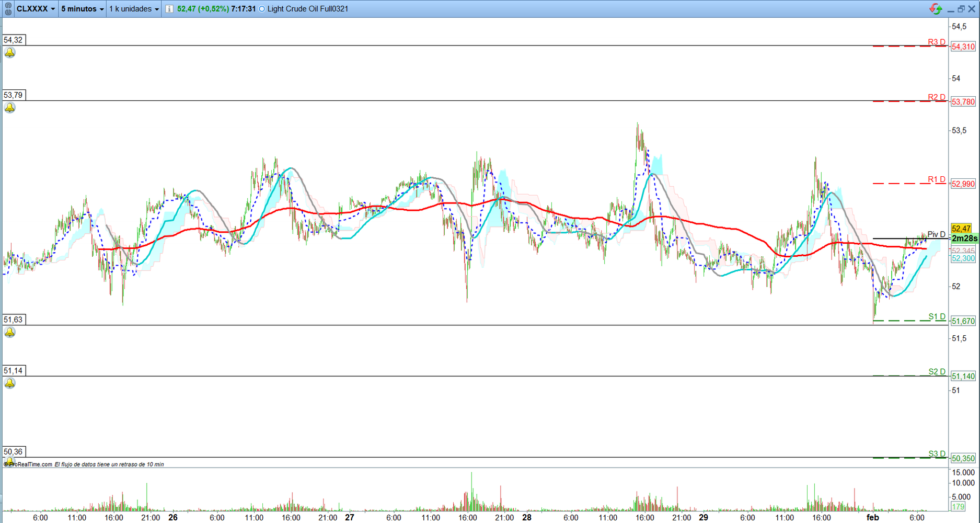The height and width of the screenshot is (523, 980).
Task: Click the R1 D 52,990 price label
Action: 963,184
